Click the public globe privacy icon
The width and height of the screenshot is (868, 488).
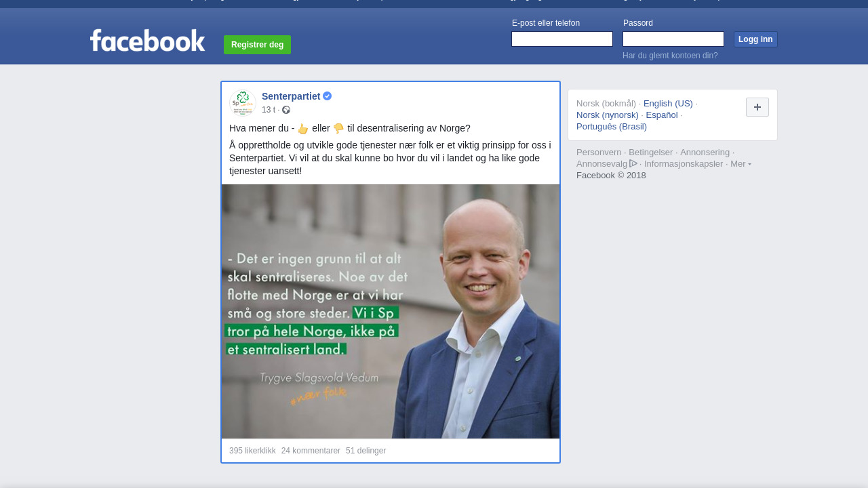pyautogui.click(x=286, y=110)
